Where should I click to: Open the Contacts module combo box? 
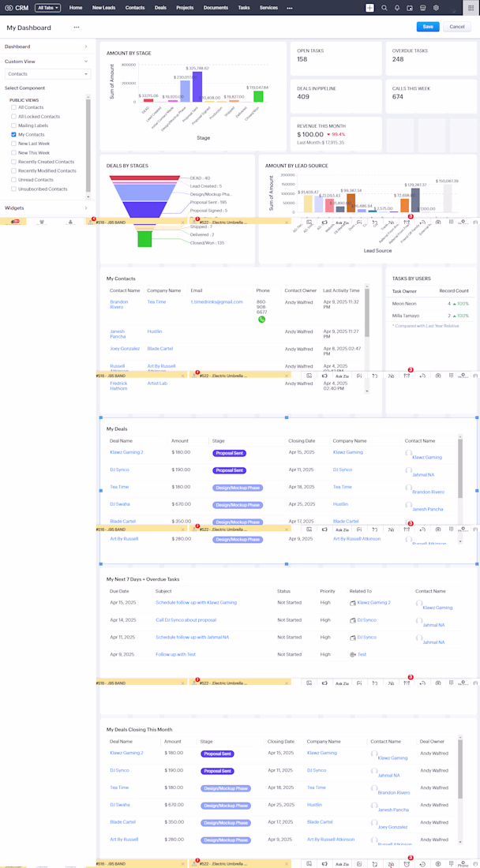point(47,73)
